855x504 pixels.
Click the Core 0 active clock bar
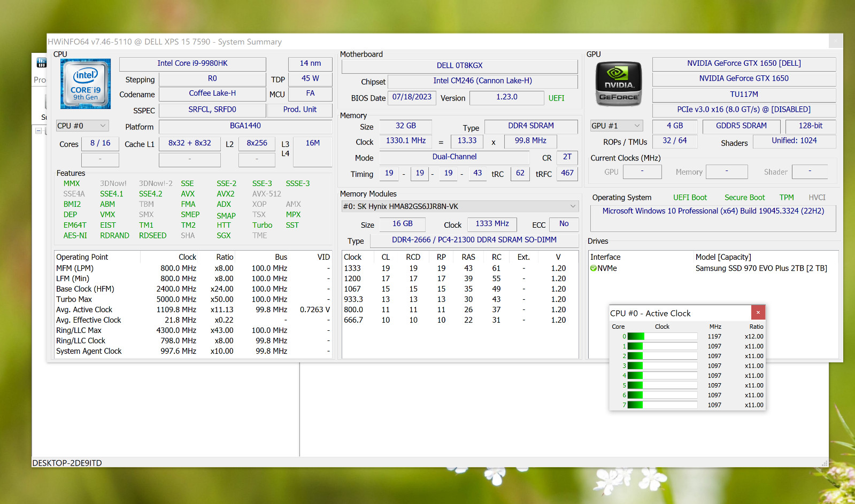point(662,336)
